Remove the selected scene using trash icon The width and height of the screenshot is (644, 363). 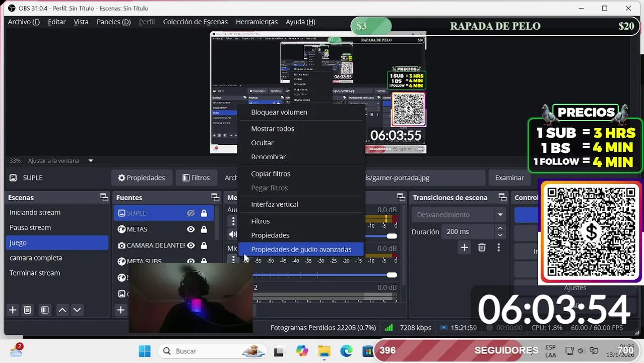(28, 310)
